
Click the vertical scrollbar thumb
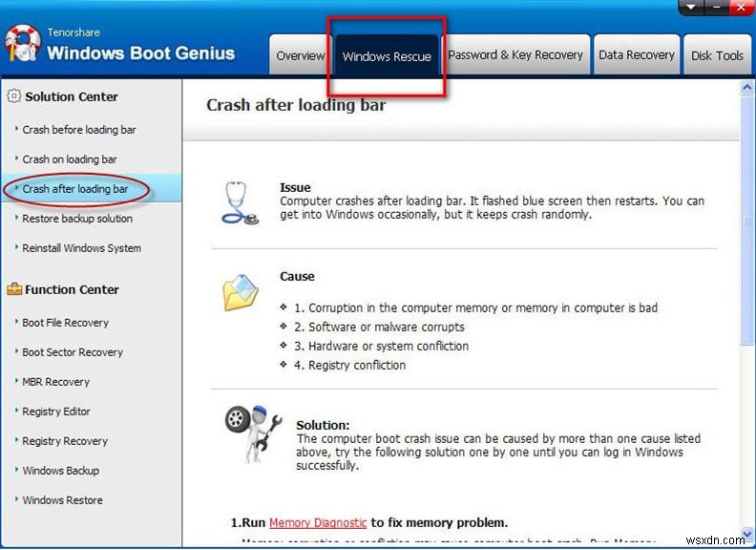pyautogui.click(x=746, y=220)
